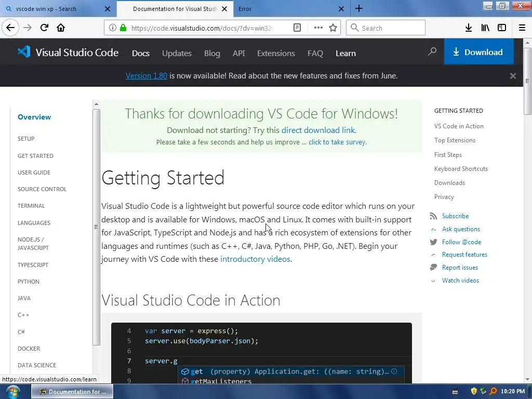The width and height of the screenshot is (532, 399).
Task: Click the Visual Studio Code logo
Action: (x=68, y=52)
